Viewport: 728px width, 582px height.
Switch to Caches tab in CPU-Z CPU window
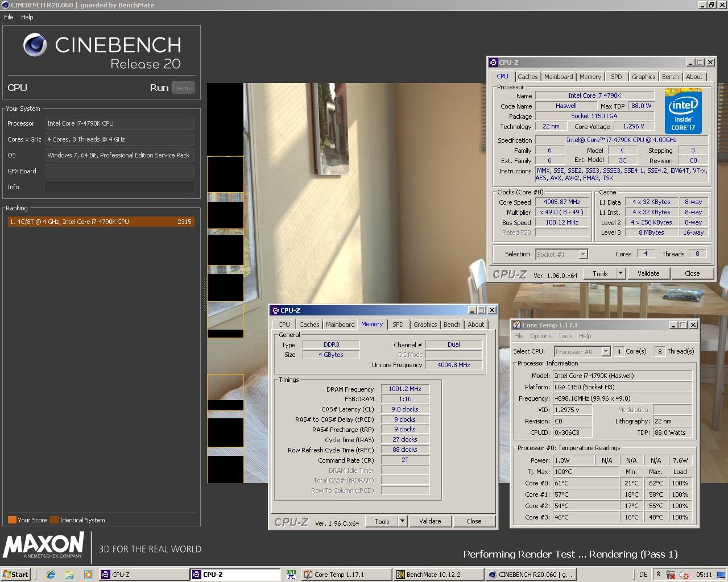pos(528,77)
